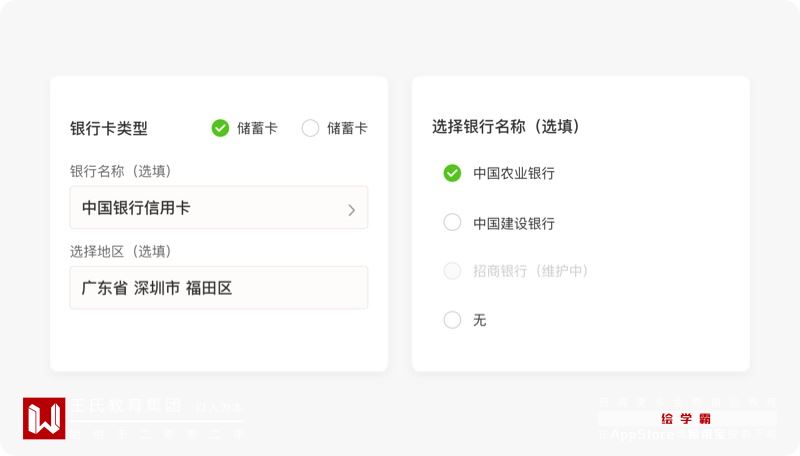Click the 招商银行（维护中） option text
Screen dimensions: 800x456
click(x=531, y=271)
